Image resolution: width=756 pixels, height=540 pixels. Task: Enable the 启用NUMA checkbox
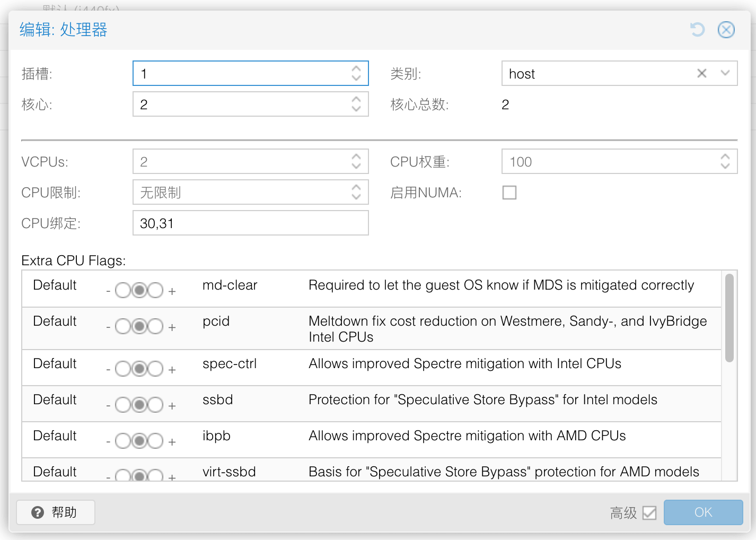tap(509, 193)
